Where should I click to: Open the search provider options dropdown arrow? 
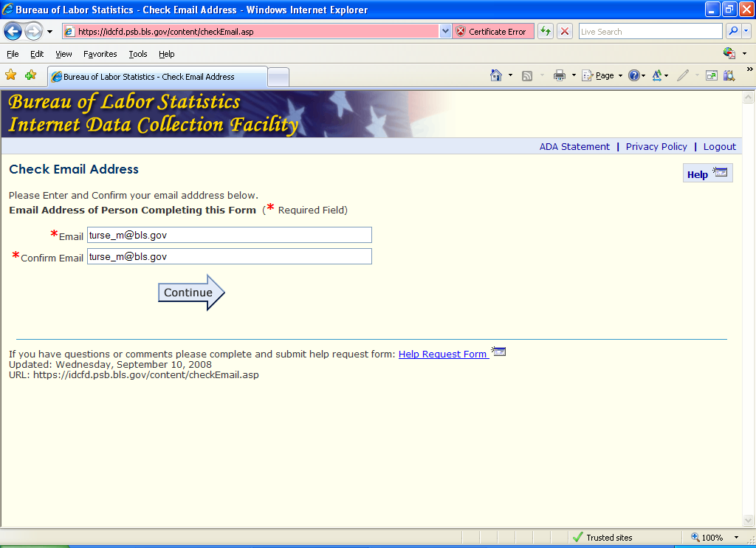click(746, 32)
